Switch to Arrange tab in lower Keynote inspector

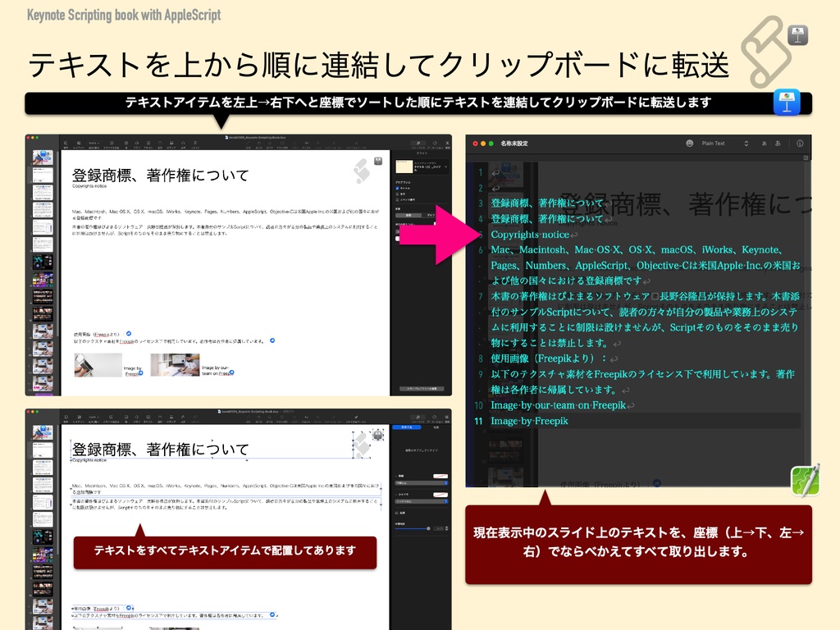pos(436,427)
